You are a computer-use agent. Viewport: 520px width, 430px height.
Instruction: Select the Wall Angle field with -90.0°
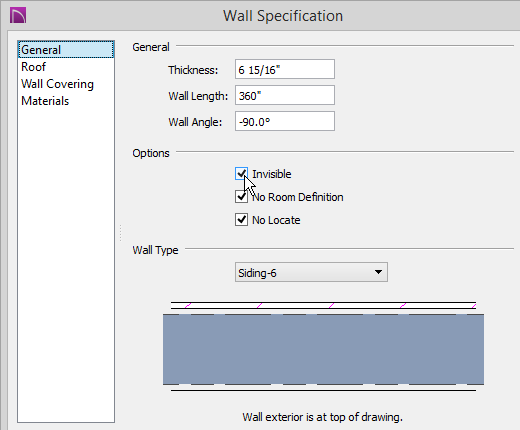pos(285,121)
